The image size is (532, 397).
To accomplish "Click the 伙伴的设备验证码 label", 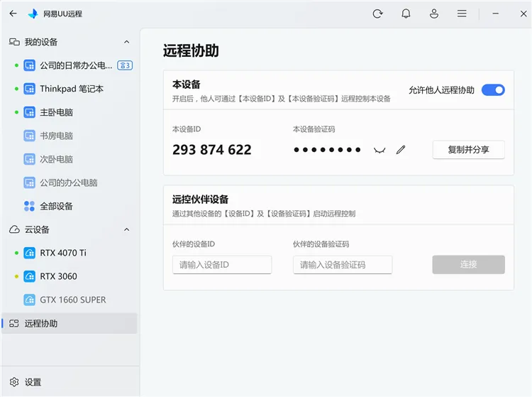I will click(x=321, y=244).
